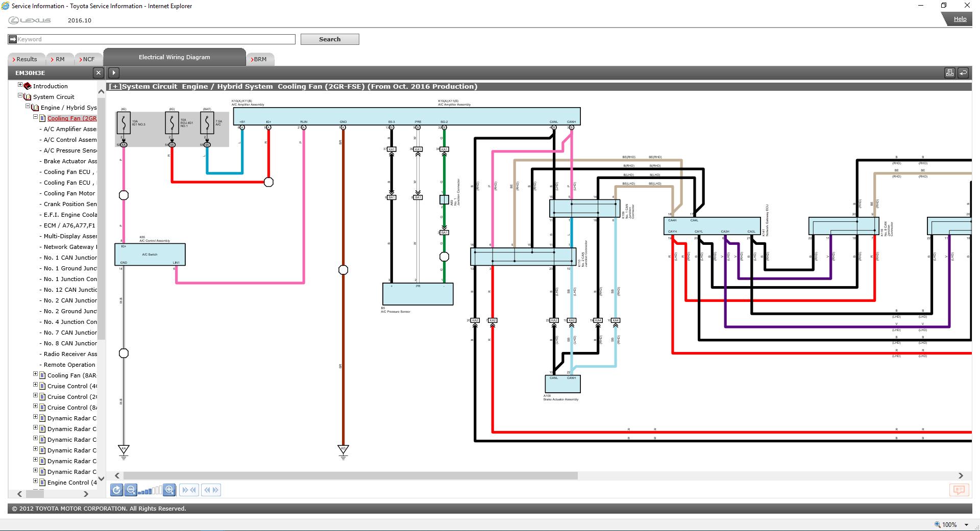This screenshot has height=531, width=980.
Task: Click the zoom level bar indicator
Action: tap(150, 491)
